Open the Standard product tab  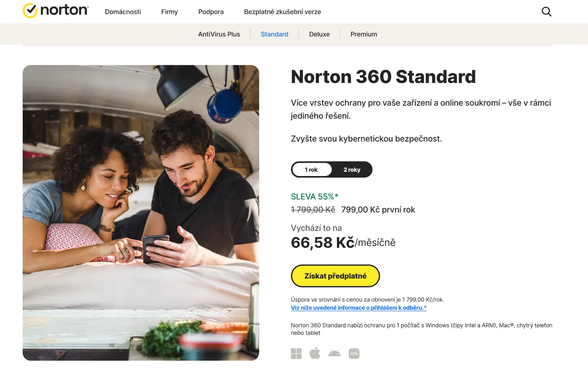point(274,34)
